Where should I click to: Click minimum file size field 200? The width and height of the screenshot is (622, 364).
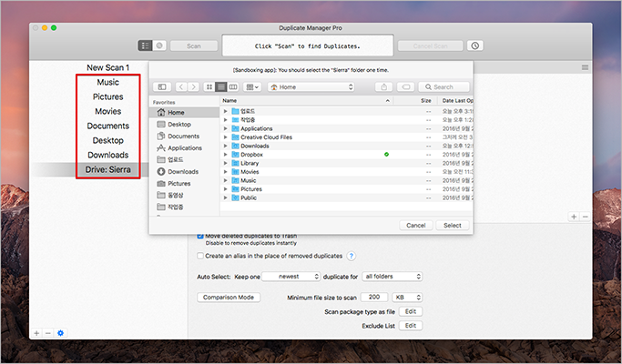coord(374,297)
